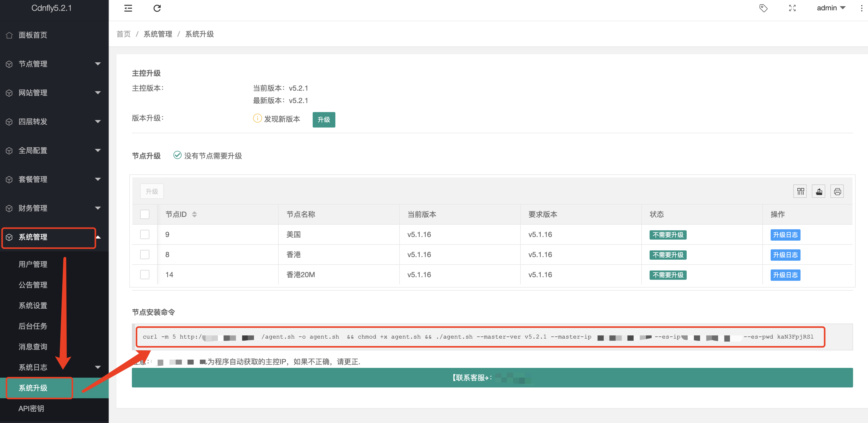Click the cube icon beside 系统管理
This screenshot has height=423, width=868.
[x=9, y=237]
